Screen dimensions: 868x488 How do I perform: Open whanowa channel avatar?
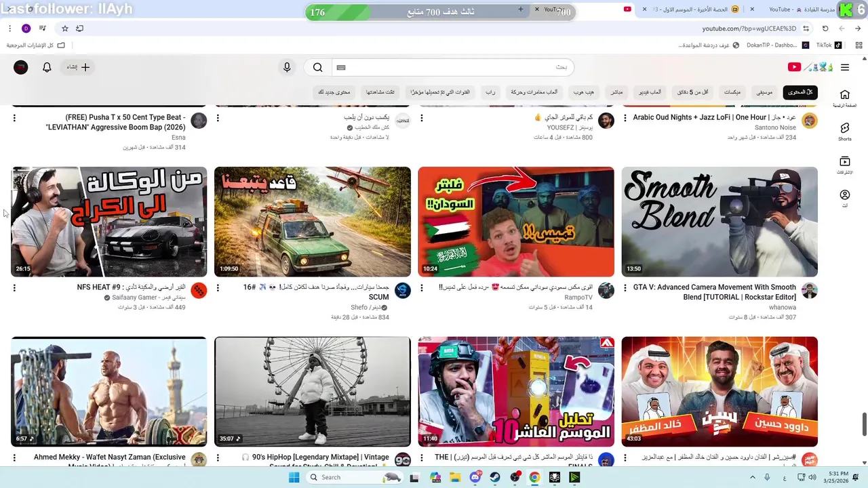click(809, 291)
